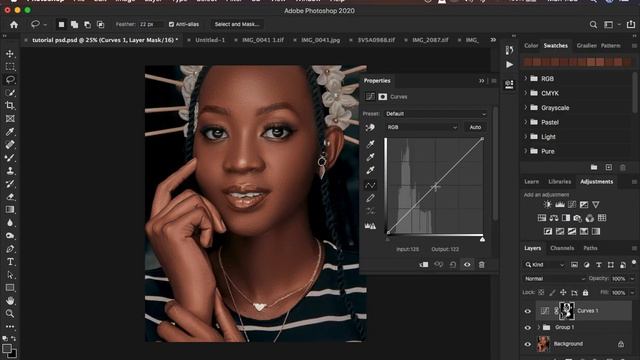
Task: Select the Clone Stamp tool
Action: click(10, 171)
